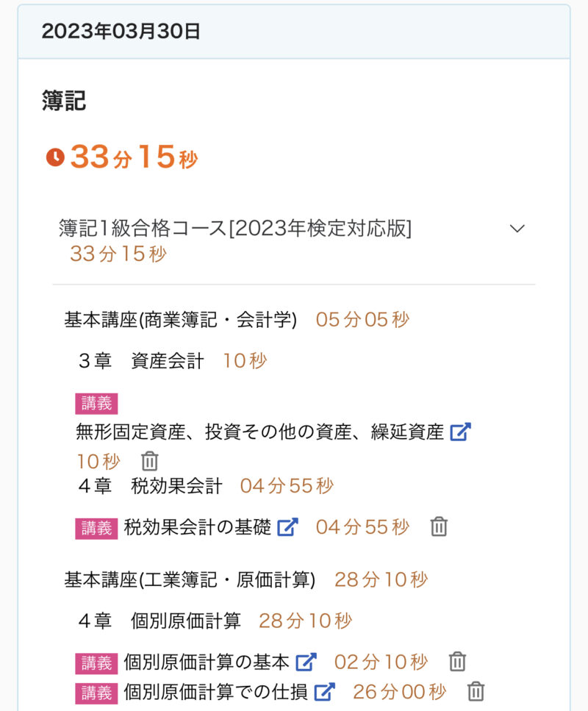
Task: Open external link for 個別原価計算での仕損
Action: [x=324, y=693]
